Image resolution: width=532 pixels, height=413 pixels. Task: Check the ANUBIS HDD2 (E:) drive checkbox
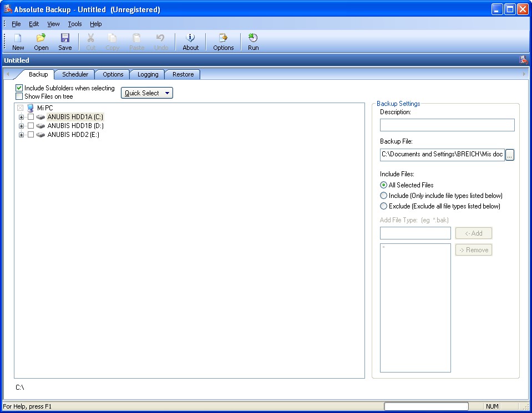click(31, 135)
